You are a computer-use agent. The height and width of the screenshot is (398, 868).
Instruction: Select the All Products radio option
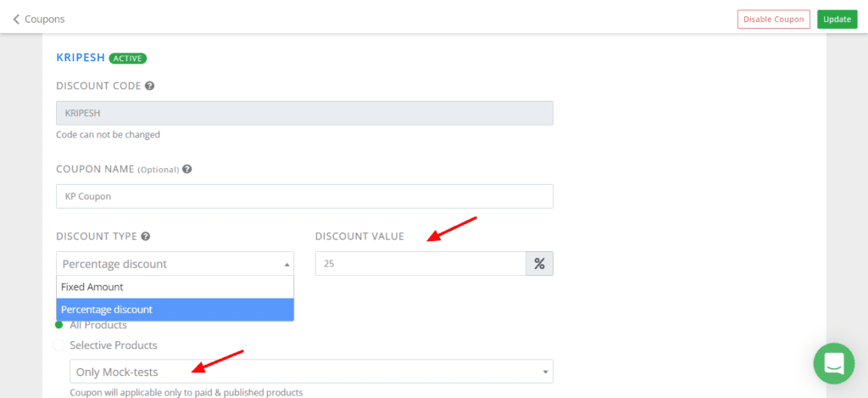coord(59,325)
